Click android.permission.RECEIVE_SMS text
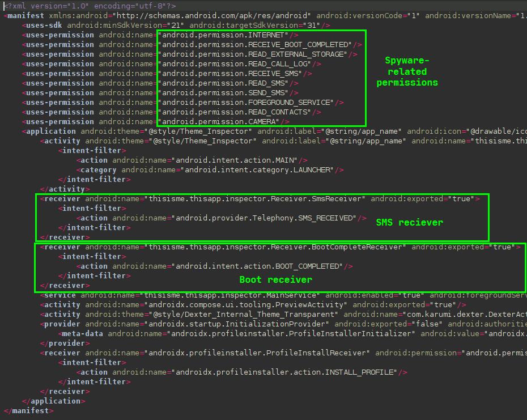Viewport: 527px width, 420px height. 230,73
